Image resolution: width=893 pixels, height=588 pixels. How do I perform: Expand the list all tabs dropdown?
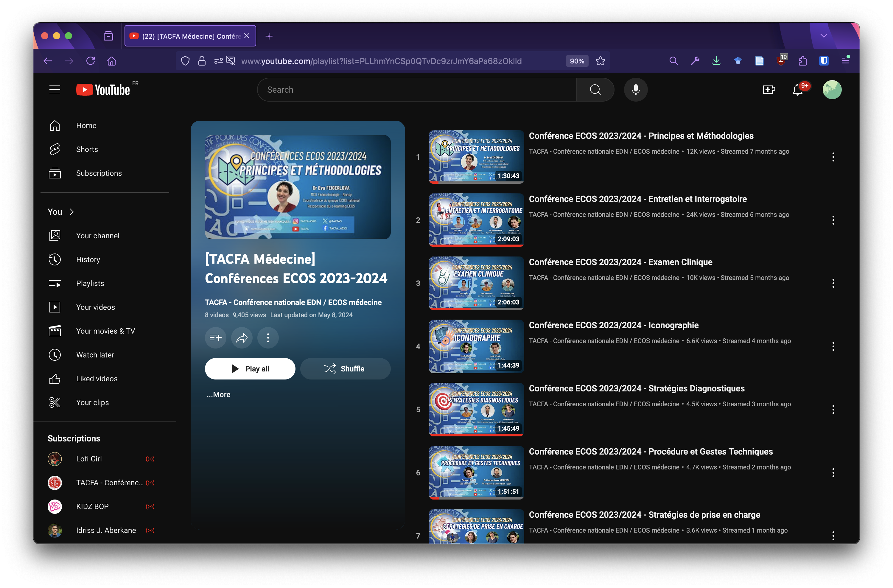pos(824,36)
